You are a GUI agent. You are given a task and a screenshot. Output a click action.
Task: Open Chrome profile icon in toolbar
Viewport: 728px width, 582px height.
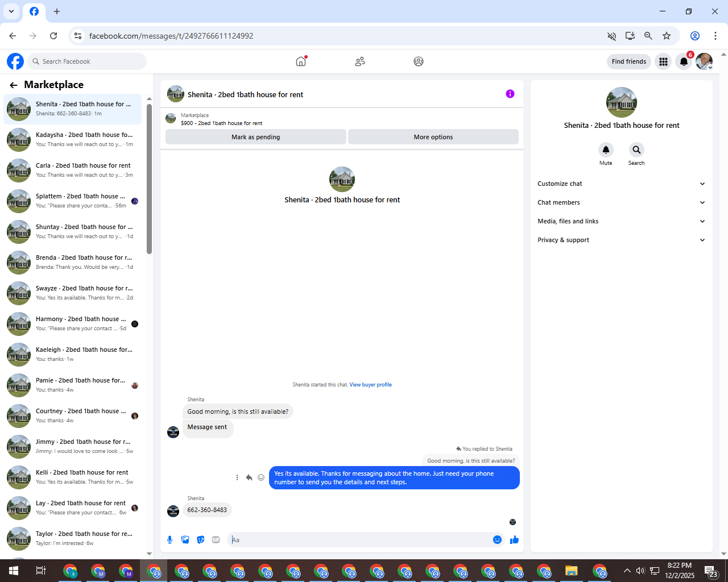[x=695, y=36]
